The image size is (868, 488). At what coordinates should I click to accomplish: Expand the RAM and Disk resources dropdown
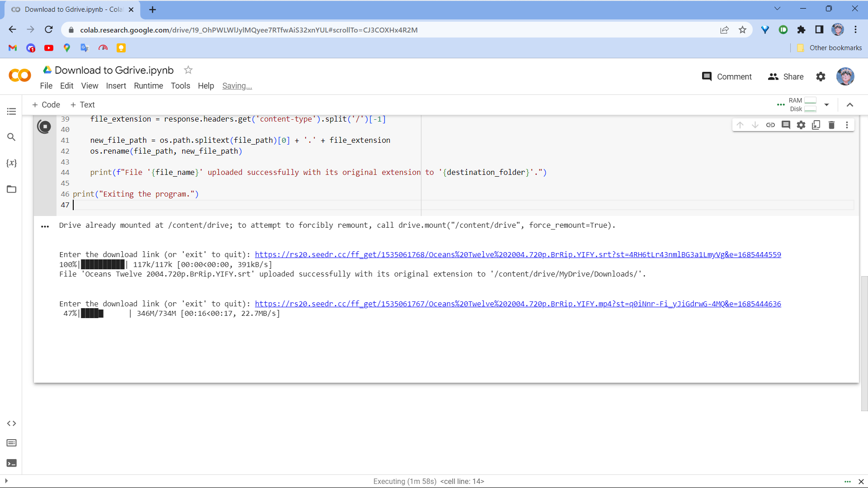tap(826, 104)
